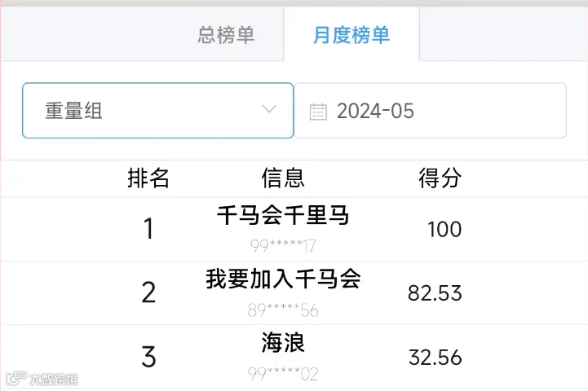Click the score 100
588x391 pixels.
[444, 229]
